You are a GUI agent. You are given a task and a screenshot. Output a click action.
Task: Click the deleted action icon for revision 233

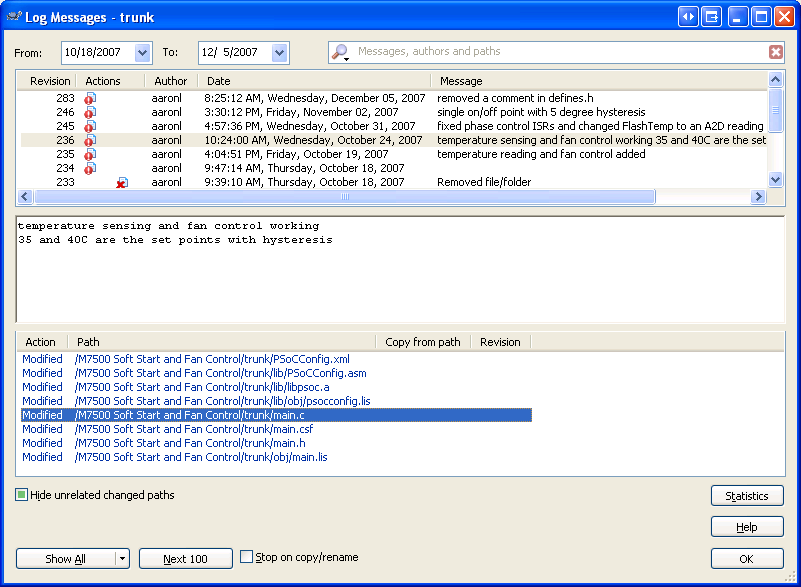click(122, 182)
